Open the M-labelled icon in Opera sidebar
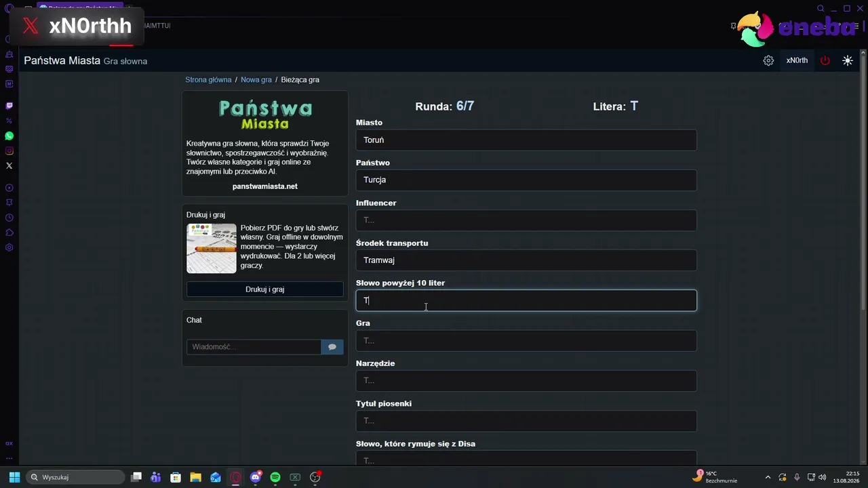The image size is (868, 488). [9, 84]
